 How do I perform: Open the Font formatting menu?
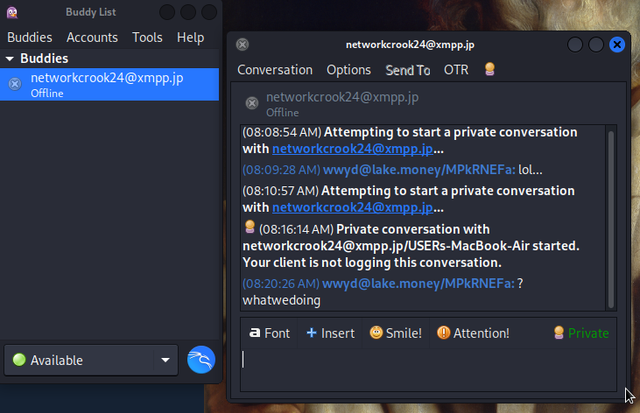click(x=269, y=333)
